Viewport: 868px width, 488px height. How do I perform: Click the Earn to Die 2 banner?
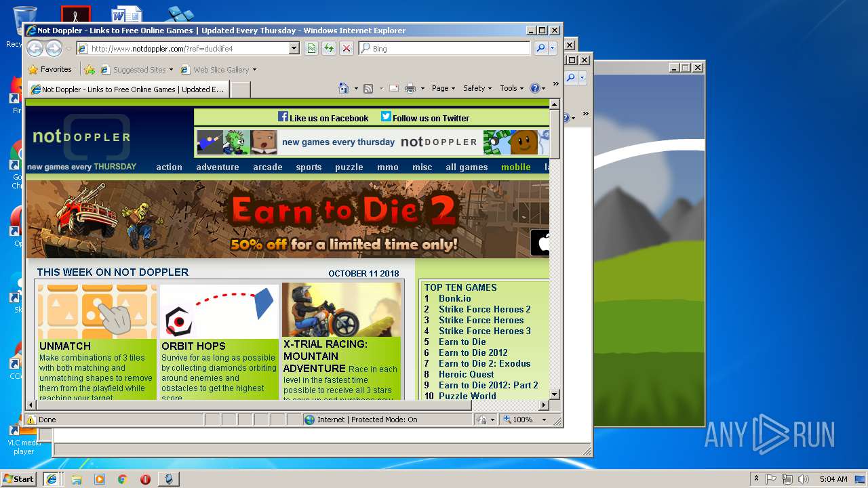click(288, 219)
